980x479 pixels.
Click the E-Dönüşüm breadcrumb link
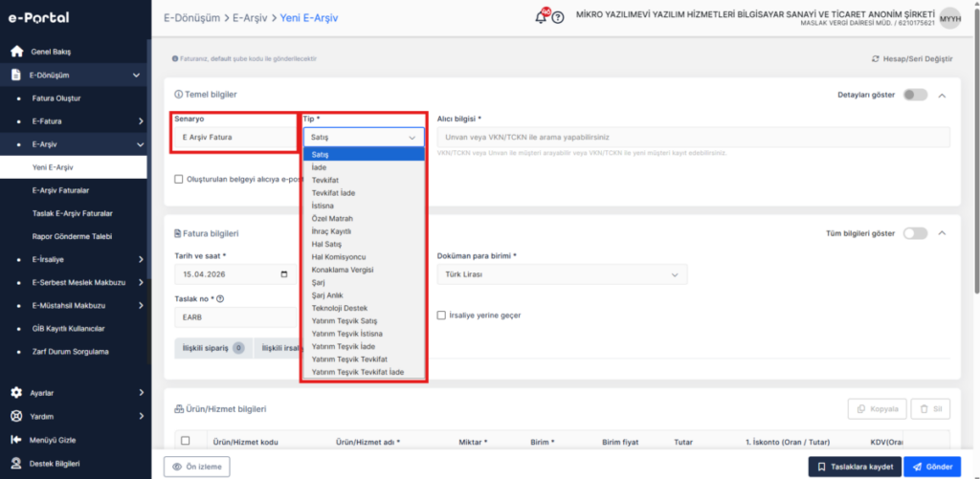(x=191, y=18)
